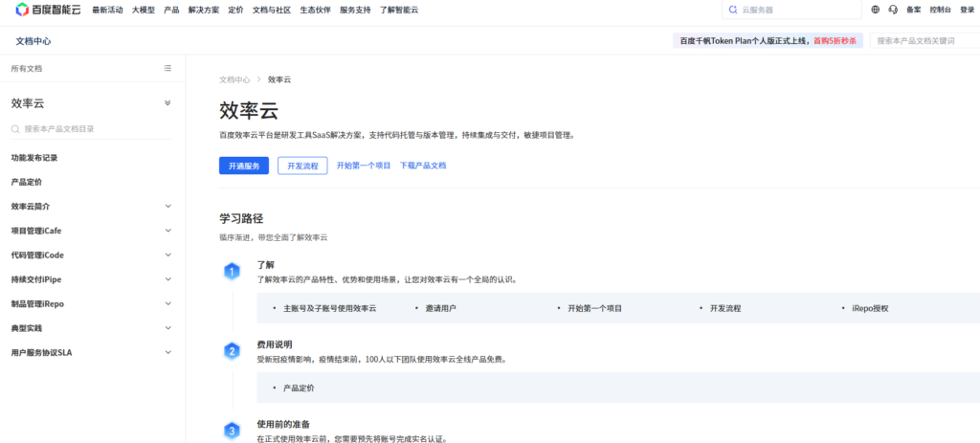The width and height of the screenshot is (980, 443).
Task: Click 产品定价 under 费用说明
Action: [299, 388]
